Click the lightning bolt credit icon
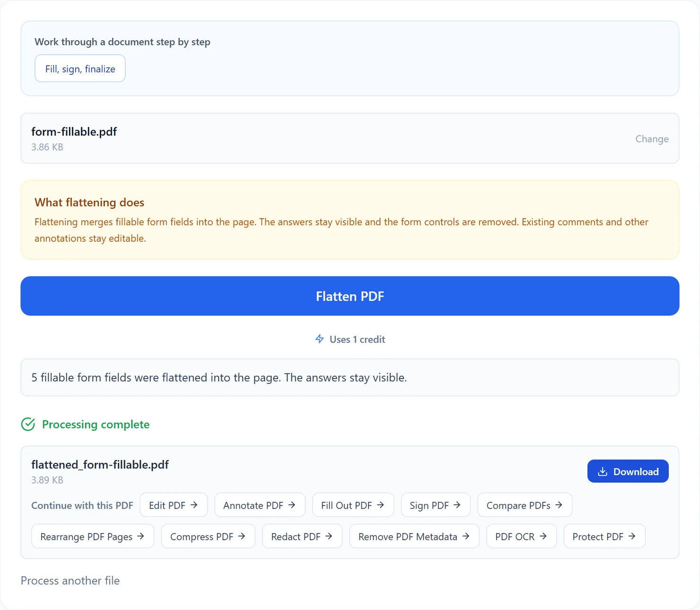Image resolution: width=700 pixels, height=610 pixels. tap(320, 339)
